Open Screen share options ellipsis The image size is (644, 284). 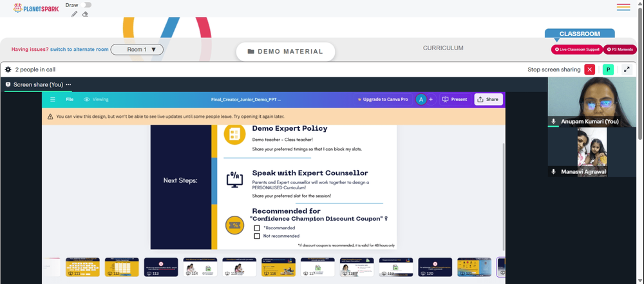click(x=68, y=84)
